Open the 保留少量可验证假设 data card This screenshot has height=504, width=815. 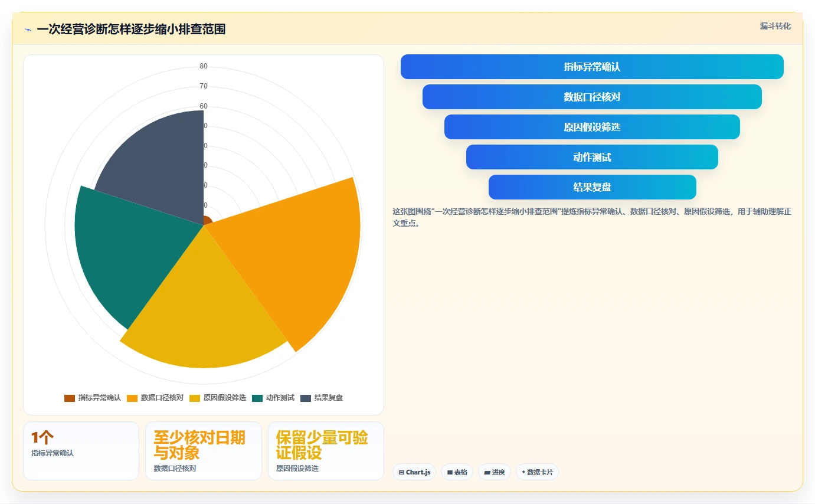[326, 451]
